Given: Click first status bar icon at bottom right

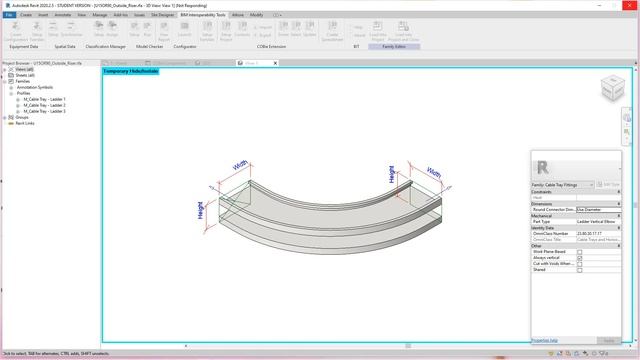Looking at the screenshot, I should coord(551,353).
